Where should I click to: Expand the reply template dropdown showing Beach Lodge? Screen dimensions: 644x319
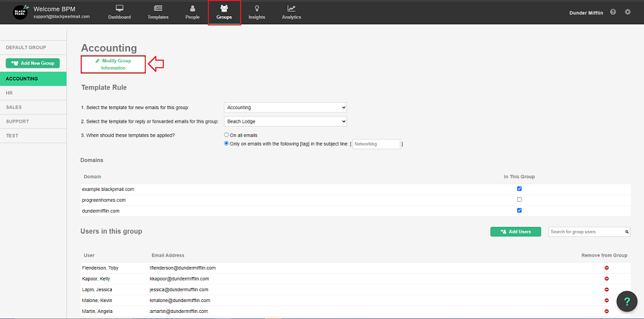click(x=285, y=121)
